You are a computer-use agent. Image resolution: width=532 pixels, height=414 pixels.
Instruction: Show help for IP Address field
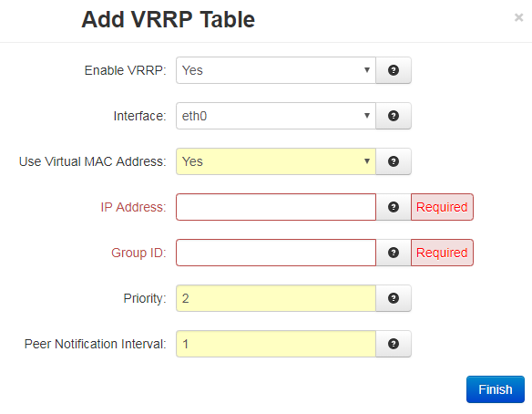(394, 207)
